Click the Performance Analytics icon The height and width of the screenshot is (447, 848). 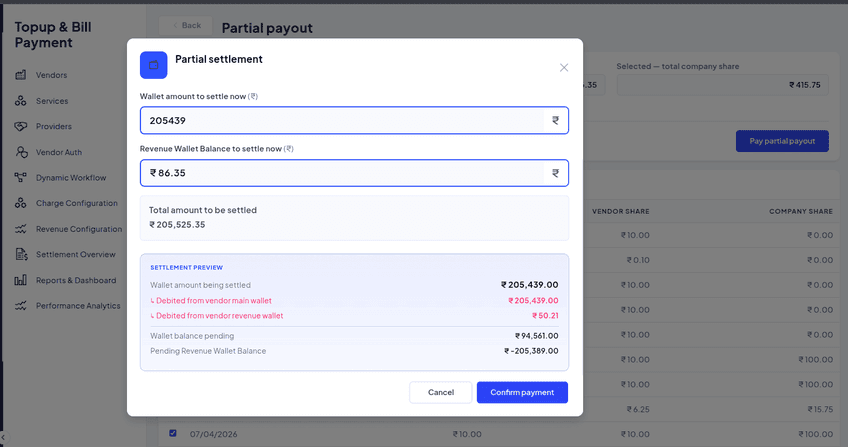(x=21, y=306)
